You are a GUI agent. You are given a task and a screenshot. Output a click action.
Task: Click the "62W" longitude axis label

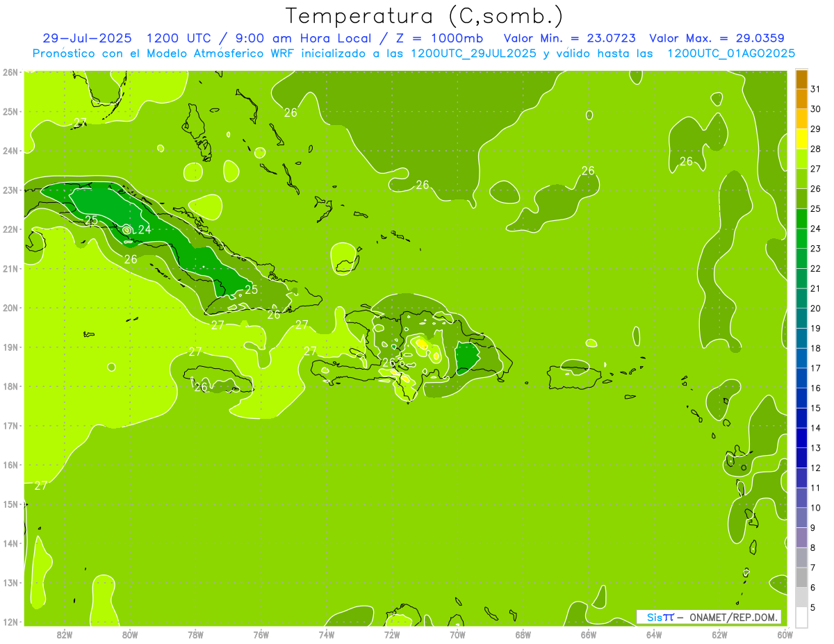click(x=719, y=634)
